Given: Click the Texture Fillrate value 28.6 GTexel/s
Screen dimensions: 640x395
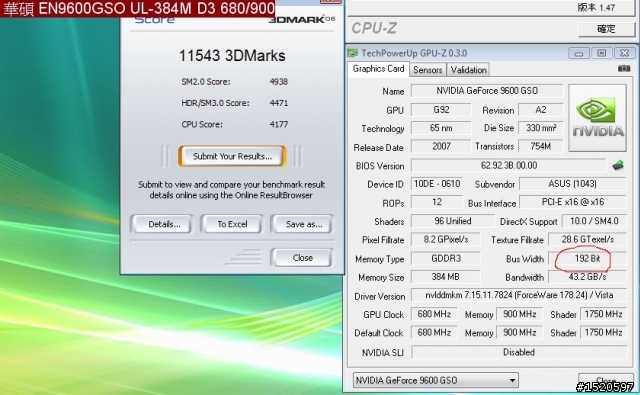Looking at the screenshot, I should point(587,240).
